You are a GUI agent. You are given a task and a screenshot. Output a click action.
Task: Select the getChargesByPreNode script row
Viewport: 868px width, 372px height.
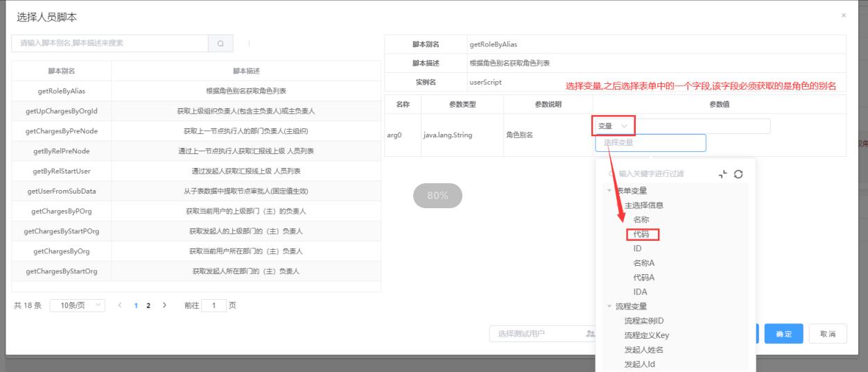pos(196,131)
